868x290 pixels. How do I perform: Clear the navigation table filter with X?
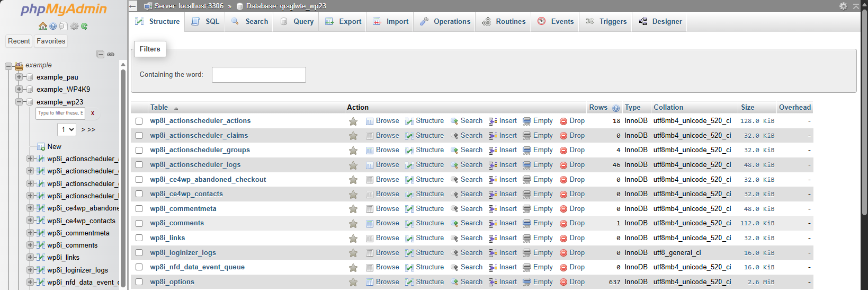(x=93, y=113)
